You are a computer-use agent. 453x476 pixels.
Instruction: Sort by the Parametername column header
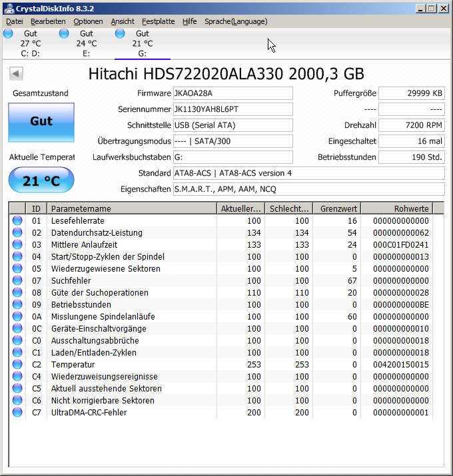click(x=132, y=208)
